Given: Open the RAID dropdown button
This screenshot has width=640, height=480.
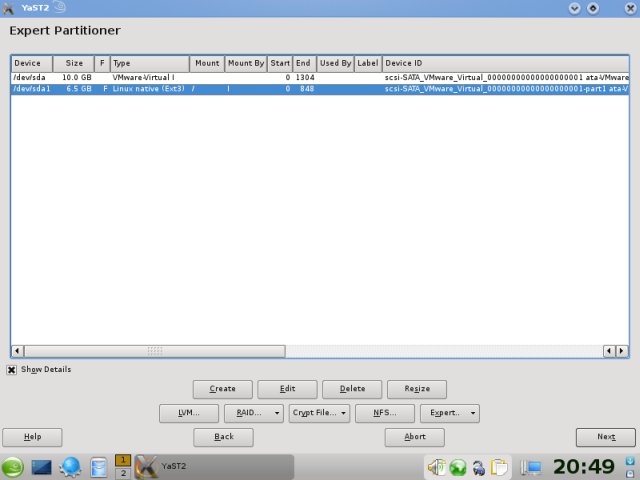Looking at the screenshot, I should (253, 413).
